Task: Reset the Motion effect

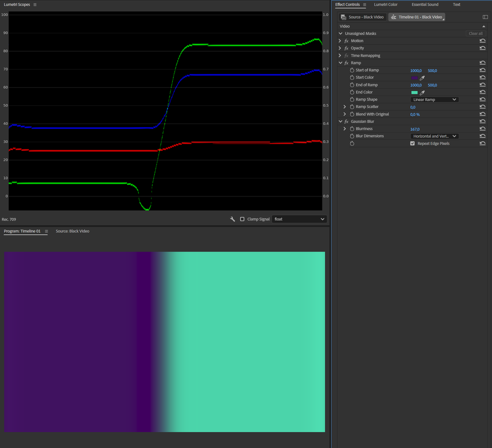Action: tap(483, 41)
